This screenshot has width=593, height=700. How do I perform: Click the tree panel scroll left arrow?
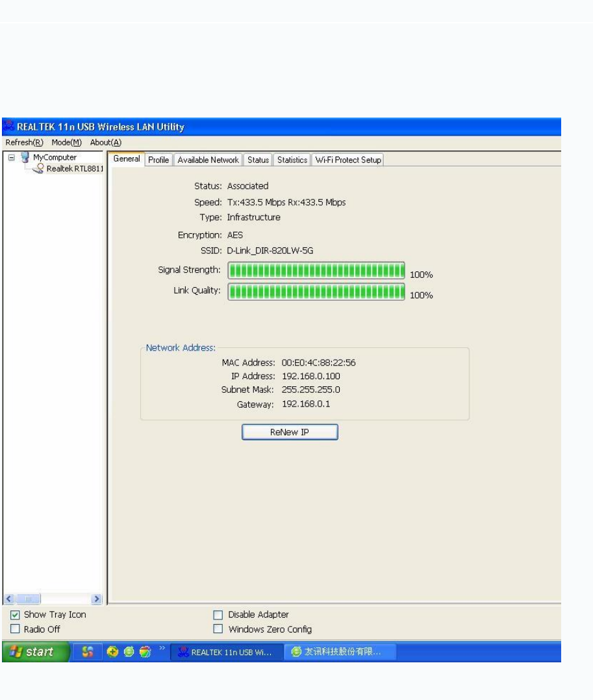[9, 599]
